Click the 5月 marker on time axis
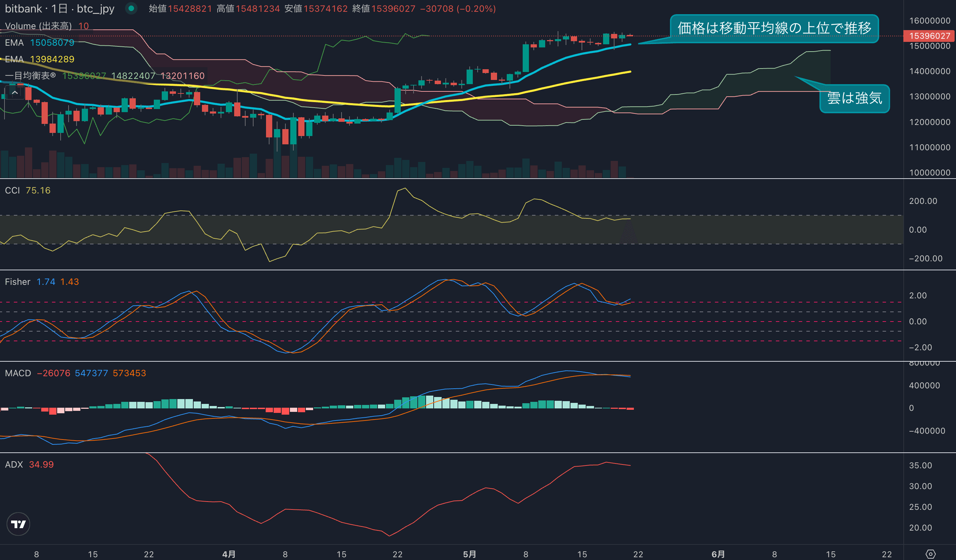 tap(469, 554)
